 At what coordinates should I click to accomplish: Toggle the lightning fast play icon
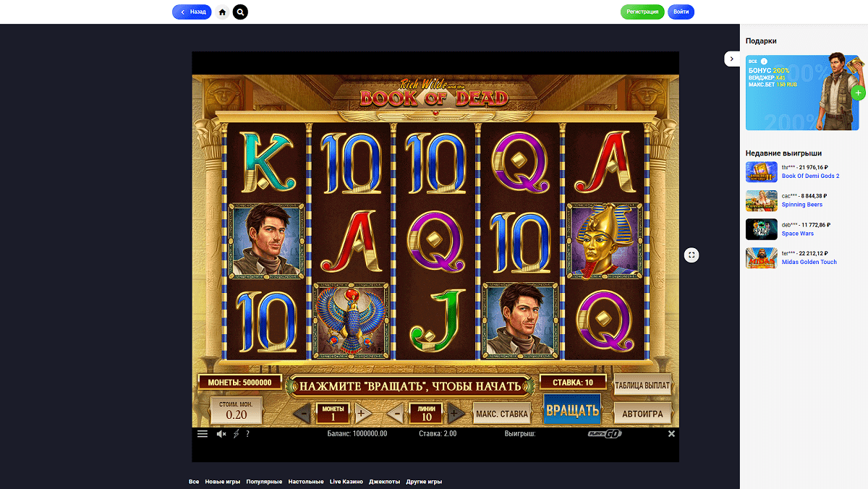[237, 434]
